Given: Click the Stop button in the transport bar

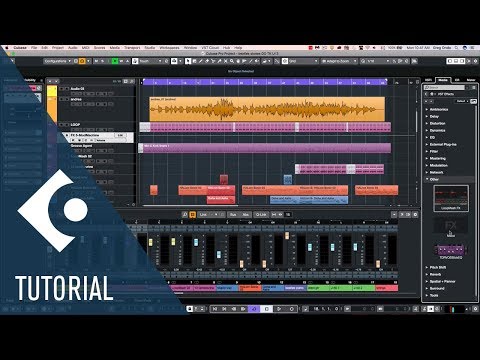Looking at the screenshot, I should click(266, 309).
